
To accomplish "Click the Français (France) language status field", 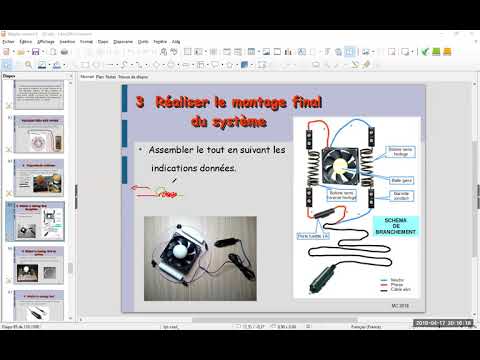I will tap(366, 327).
